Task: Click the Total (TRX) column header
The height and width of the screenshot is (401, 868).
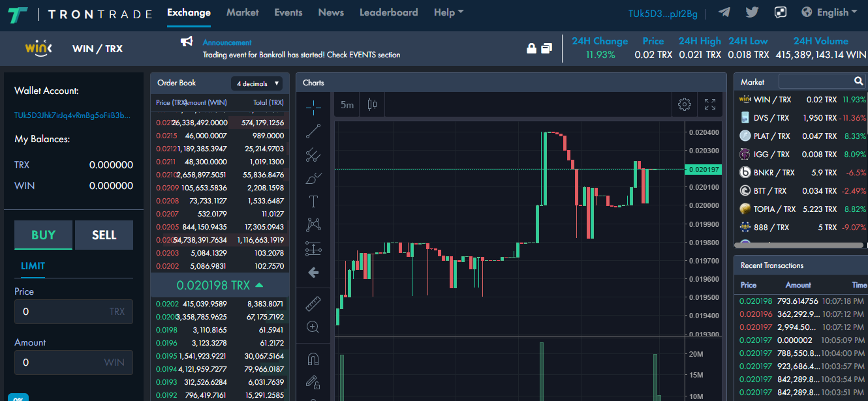Action: click(x=268, y=103)
